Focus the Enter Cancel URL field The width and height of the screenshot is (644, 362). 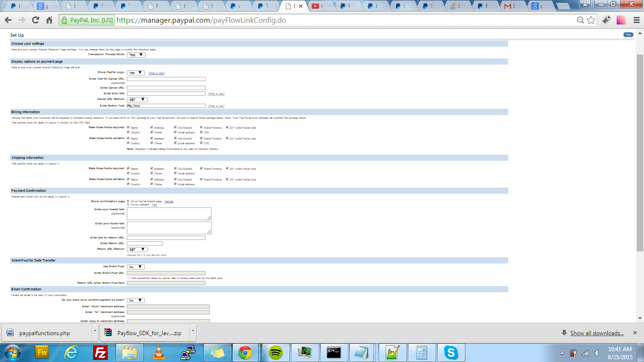(x=166, y=88)
